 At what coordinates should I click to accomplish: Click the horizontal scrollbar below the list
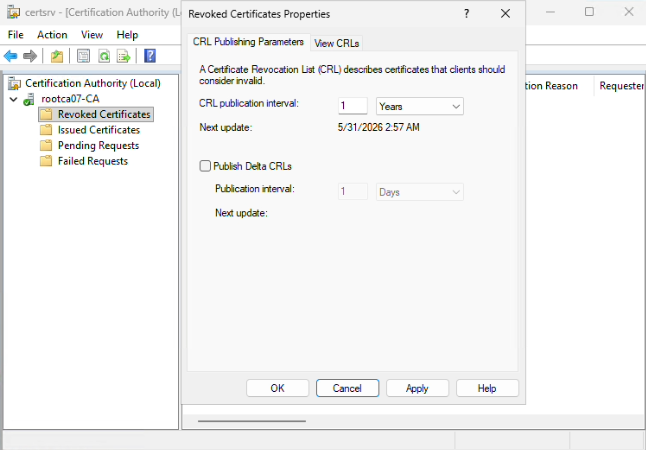point(252,421)
